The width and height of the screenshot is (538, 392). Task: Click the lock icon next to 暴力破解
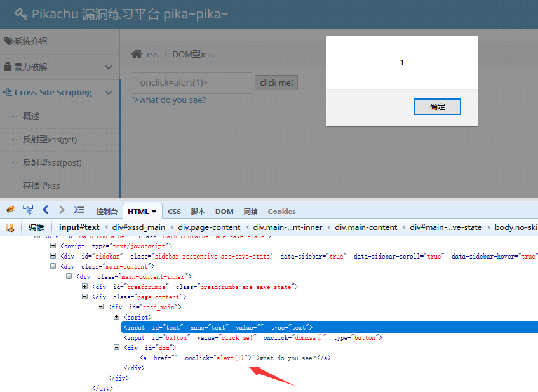click(8, 66)
